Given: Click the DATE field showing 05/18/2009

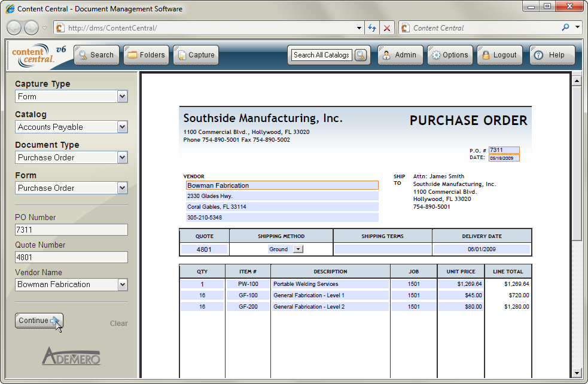Looking at the screenshot, I should (504, 158).
